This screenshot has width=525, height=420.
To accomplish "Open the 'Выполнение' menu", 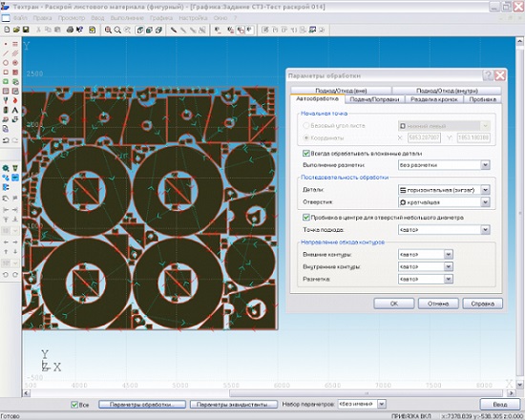I will (127, 18).
